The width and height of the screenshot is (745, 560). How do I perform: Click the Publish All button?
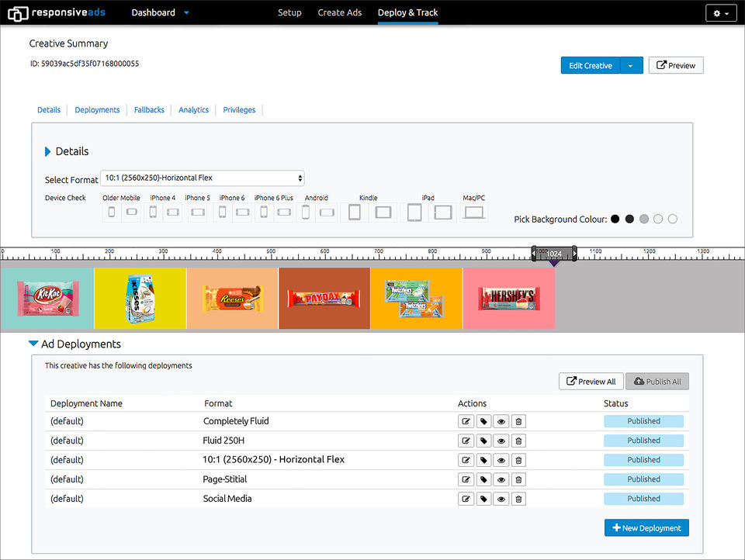657,382
